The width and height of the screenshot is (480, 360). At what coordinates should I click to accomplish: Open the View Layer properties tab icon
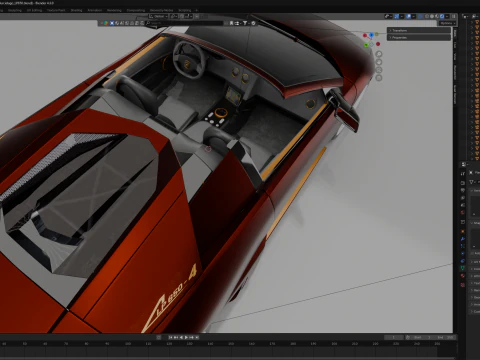coord(463,198)
